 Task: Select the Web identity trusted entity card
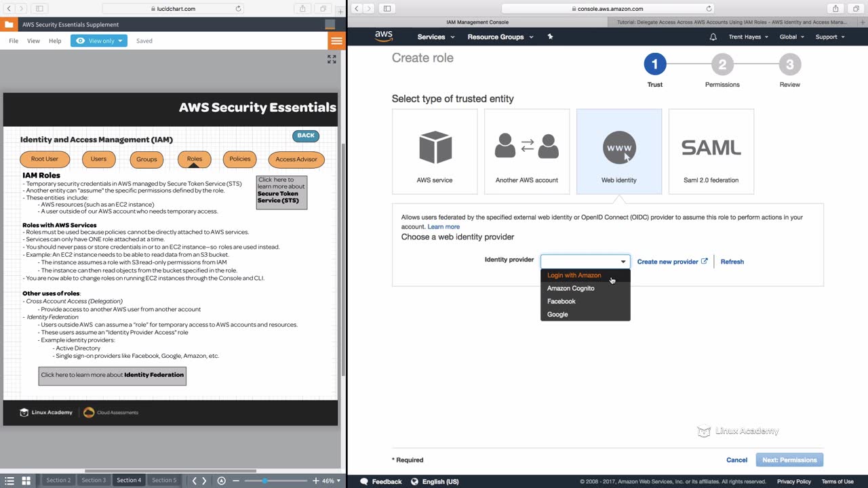click(x=619, y=152)
